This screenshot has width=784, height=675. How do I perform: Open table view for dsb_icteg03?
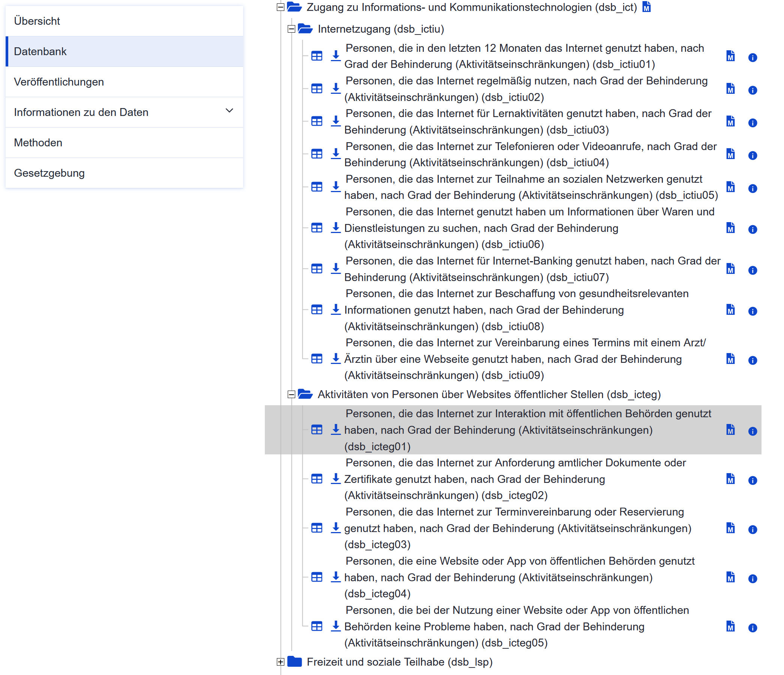pyautogui.click(x=317, y=528)
